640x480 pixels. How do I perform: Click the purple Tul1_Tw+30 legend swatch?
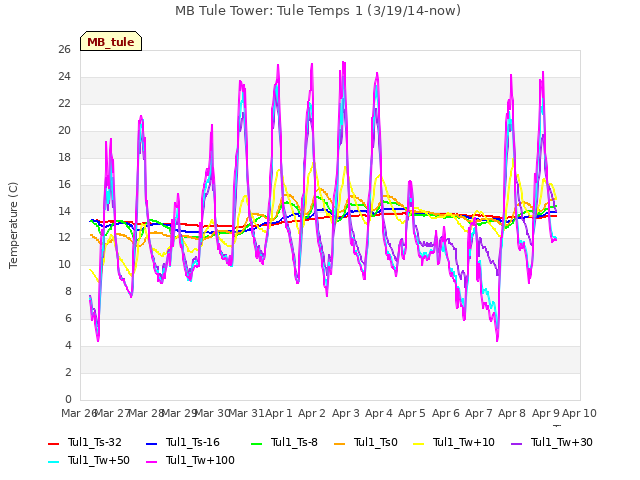tap(517, 443)
